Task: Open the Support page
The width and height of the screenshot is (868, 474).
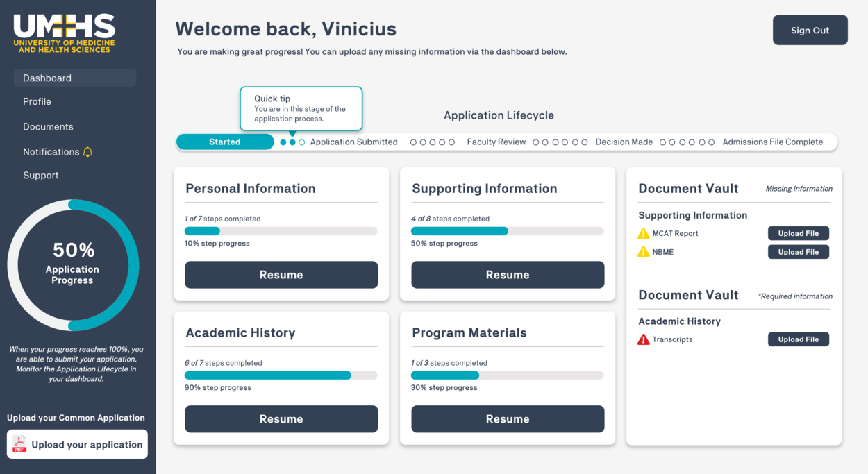Action: tap(41, 175)
